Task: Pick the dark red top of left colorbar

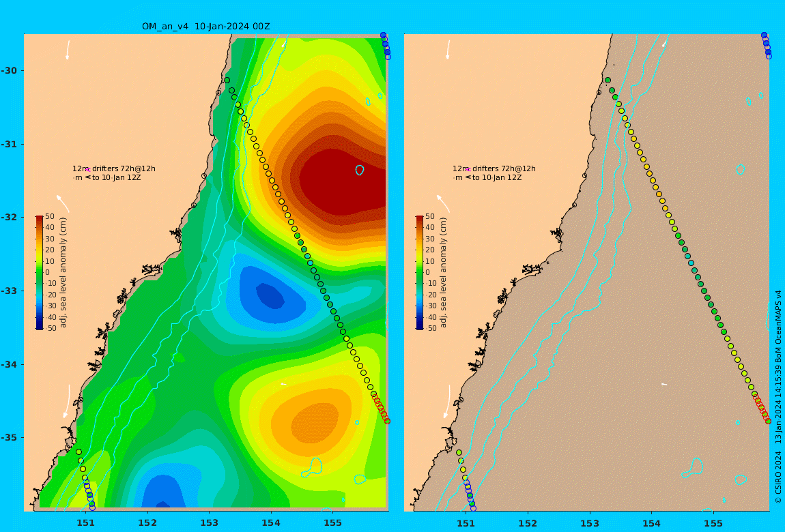Action: point(39,218)
